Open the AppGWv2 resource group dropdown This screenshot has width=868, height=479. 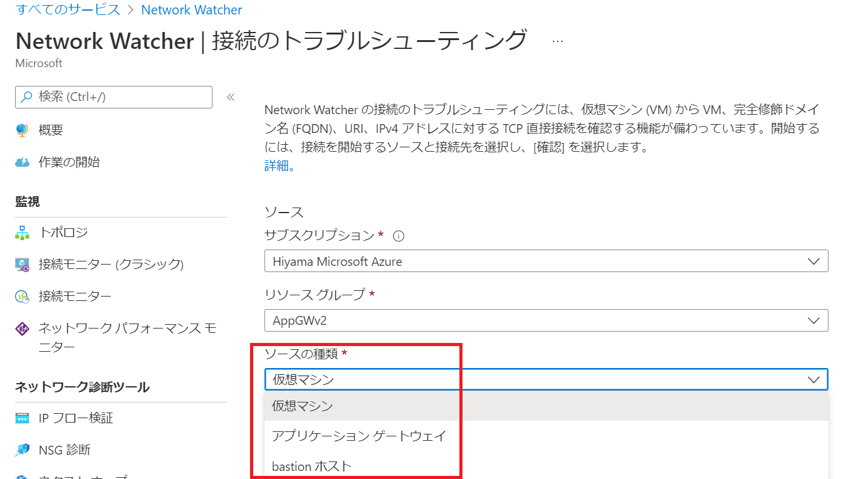(546, 320)
